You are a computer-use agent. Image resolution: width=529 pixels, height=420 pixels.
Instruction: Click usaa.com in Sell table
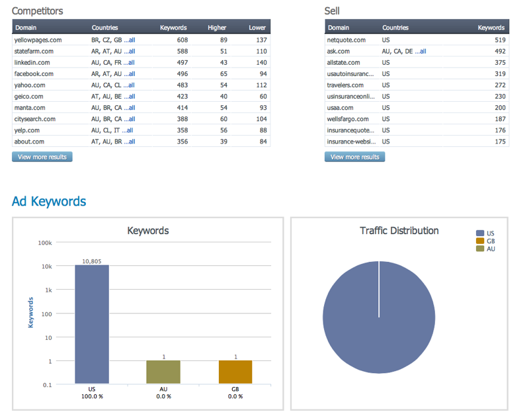coord(340,108)
